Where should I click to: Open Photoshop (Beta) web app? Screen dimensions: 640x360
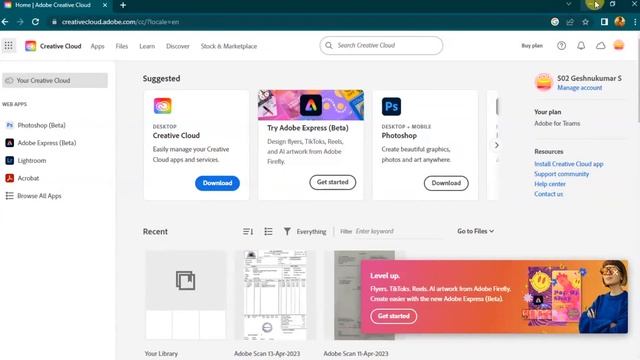click(x=36, y=125)
